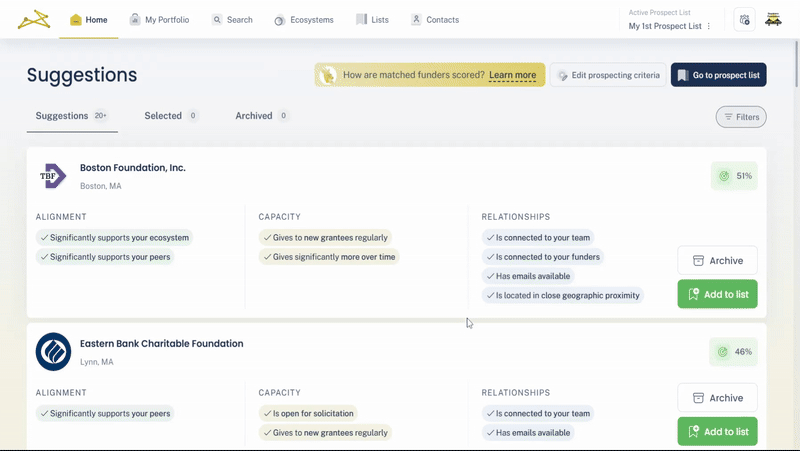Switch to the Suggestions tab

point(72,116)
